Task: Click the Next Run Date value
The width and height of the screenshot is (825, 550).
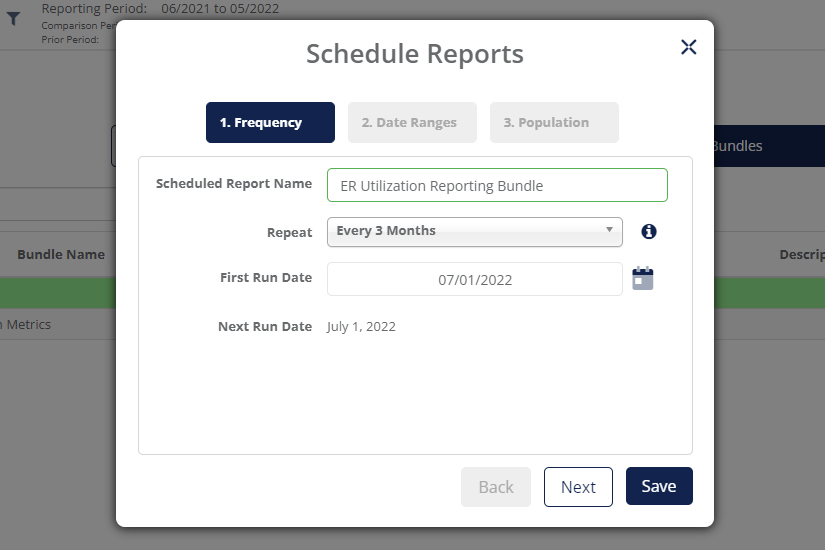Action: pyautogui.click(x=361, y=327)
